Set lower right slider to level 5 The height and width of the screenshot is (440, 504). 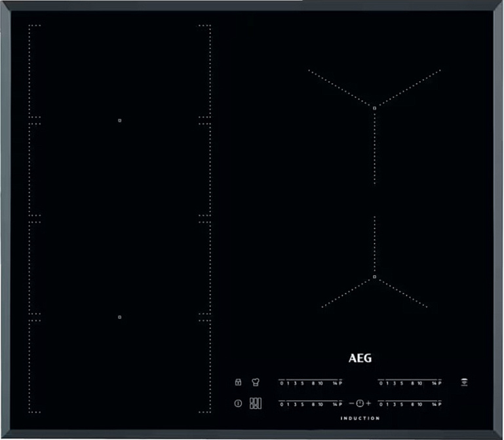coord(401,404)
